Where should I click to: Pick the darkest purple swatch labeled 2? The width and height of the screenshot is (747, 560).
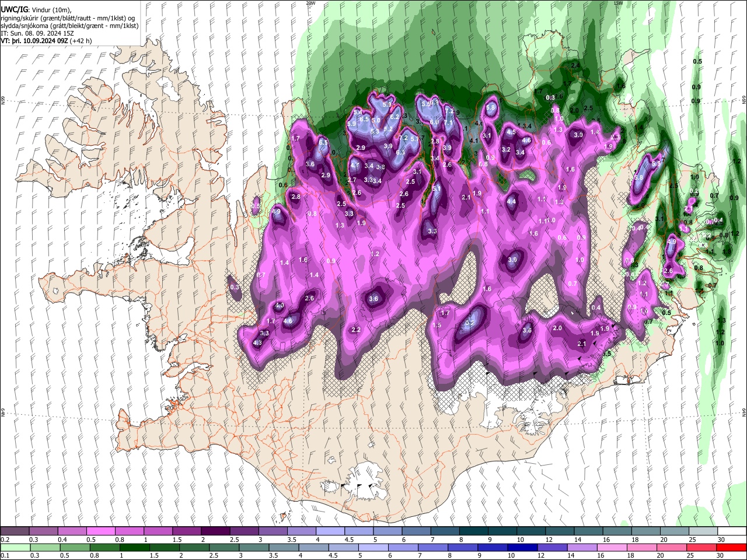pos(215,531)
